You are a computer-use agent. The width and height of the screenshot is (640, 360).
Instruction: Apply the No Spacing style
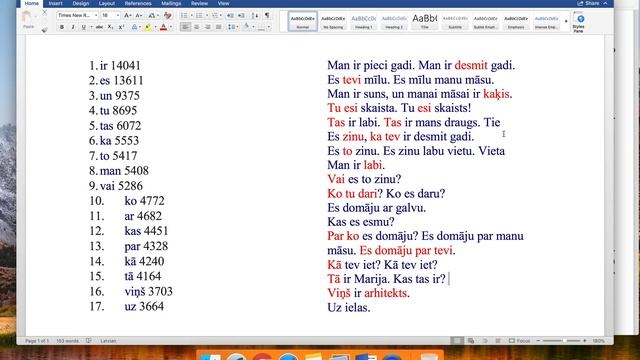(x=333, y=21)
